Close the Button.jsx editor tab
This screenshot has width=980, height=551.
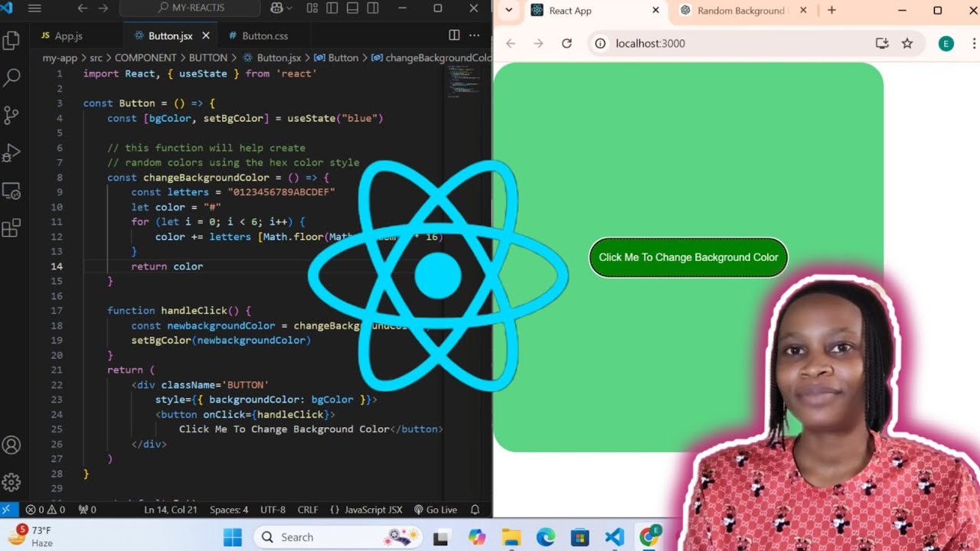coord(205,36)
